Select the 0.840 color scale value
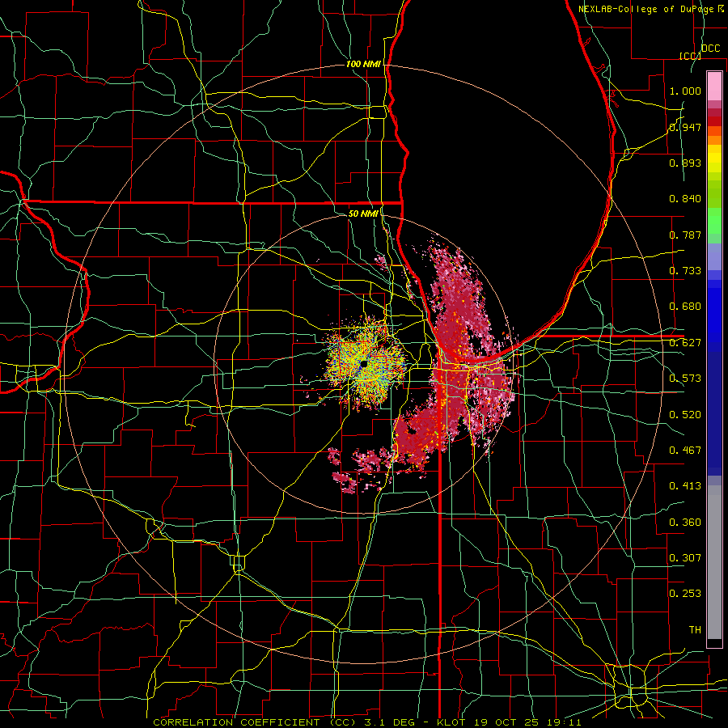 685,199
